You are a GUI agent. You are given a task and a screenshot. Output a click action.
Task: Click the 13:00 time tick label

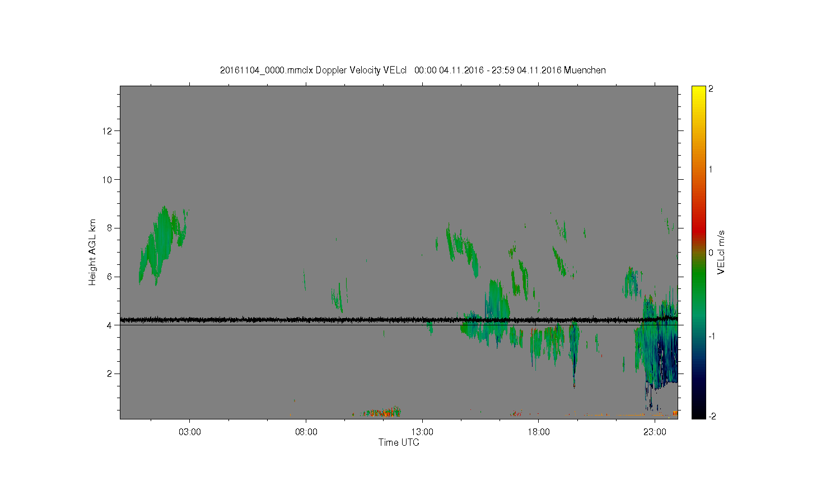tap(422, 432)
